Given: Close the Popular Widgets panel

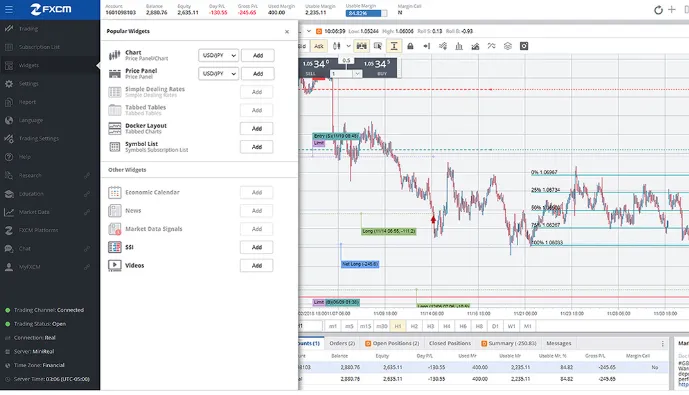Looking at the screenshot, I should click(x=287, y=32).
